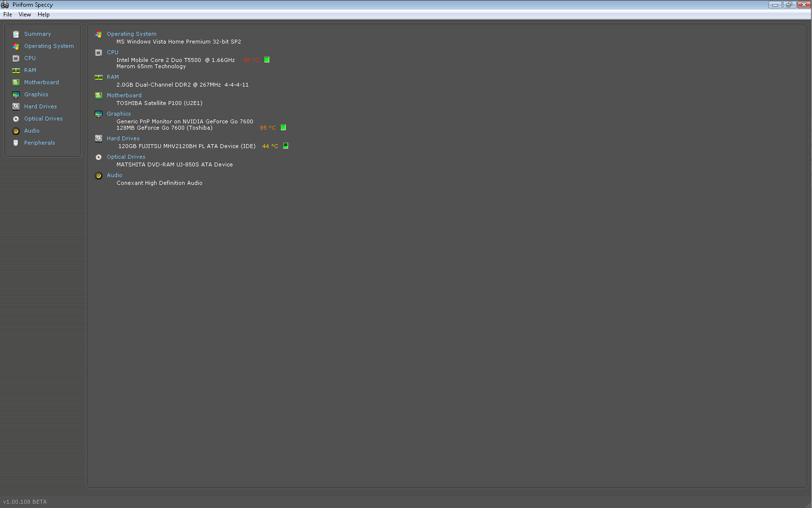Click the Operating System Windows-flag icon in sidebar

point(16,46)
